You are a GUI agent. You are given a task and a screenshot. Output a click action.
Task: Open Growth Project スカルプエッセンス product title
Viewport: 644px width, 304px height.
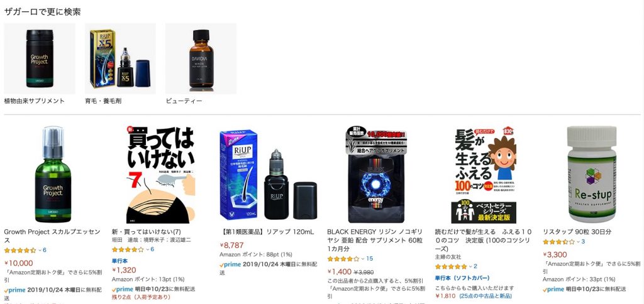tap(52, 236)
